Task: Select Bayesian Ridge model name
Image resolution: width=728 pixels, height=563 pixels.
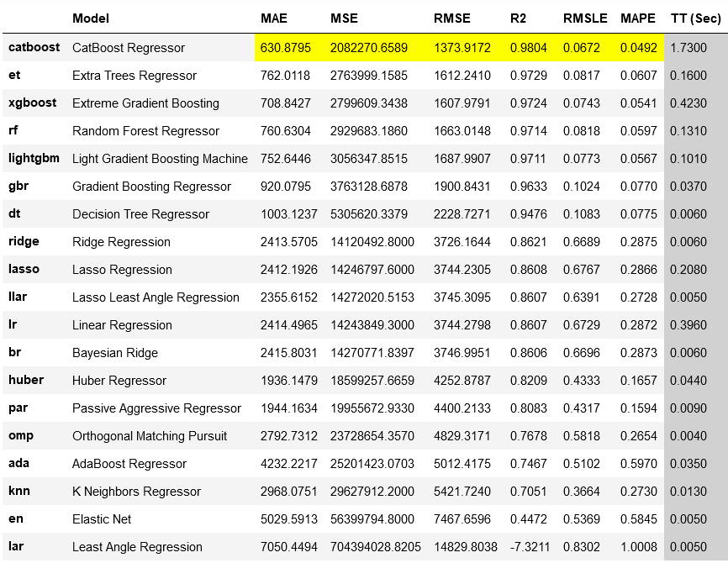Action: point(115,353)
